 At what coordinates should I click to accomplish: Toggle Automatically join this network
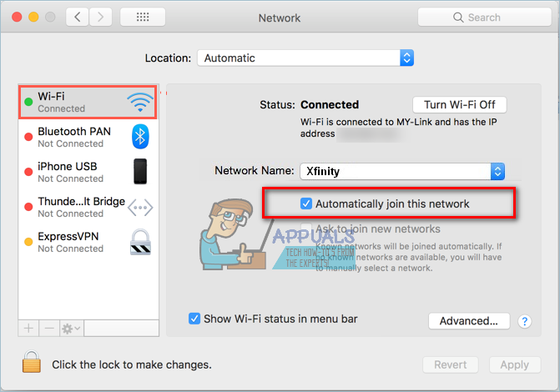(306, 204)
